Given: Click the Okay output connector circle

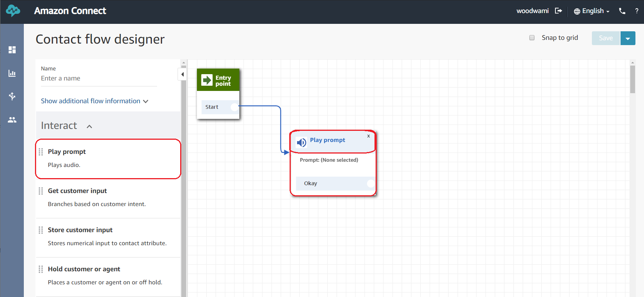Looking at the screenshot, I should [371, 183].
